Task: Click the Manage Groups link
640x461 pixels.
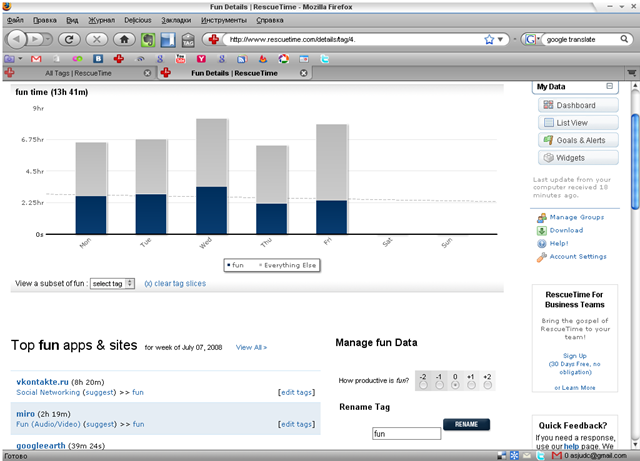Action: pyautogui.click(x=576, y=217)
